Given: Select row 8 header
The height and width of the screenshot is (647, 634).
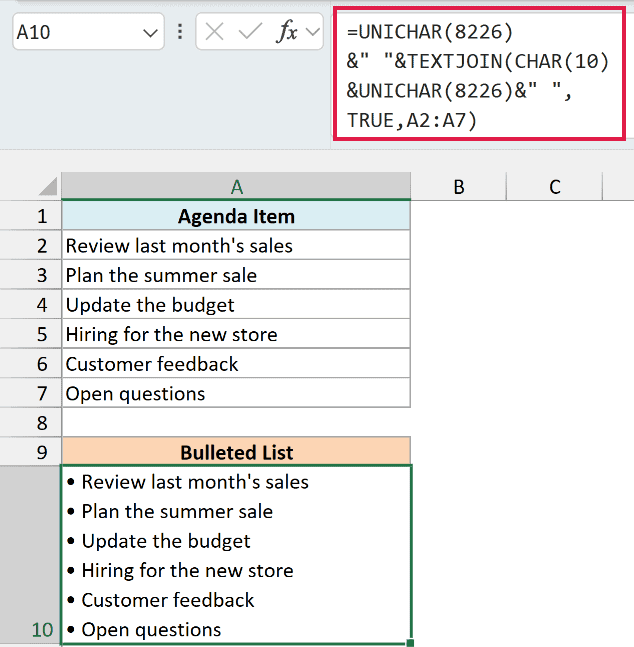Looking at the screenshot, I should 31,423.
